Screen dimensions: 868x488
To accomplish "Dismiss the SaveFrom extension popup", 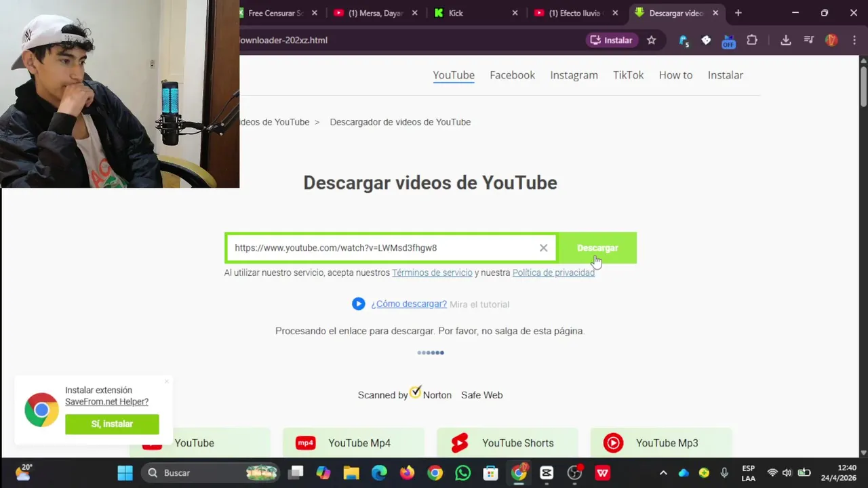I will click(166, 382).
